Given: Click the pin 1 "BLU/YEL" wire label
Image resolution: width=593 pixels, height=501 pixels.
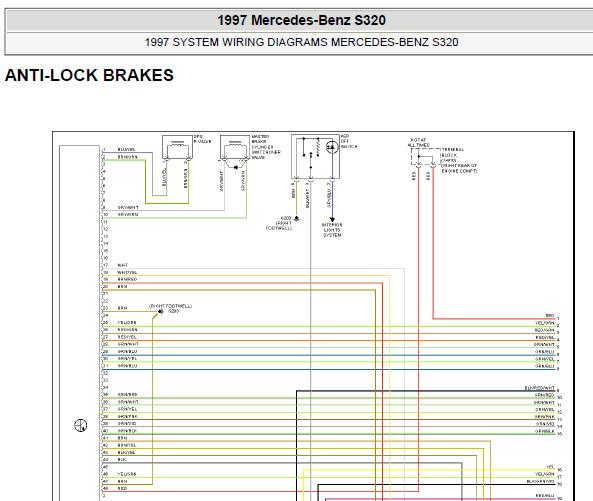Looking at the screenshot, I should click(x=126, y=149).
